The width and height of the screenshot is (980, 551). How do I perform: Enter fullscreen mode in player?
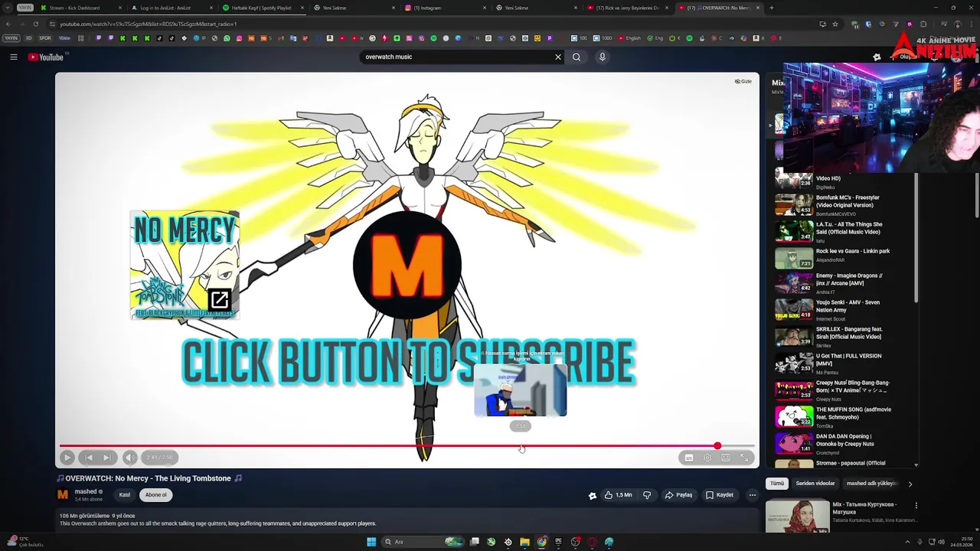click(744, 458)
